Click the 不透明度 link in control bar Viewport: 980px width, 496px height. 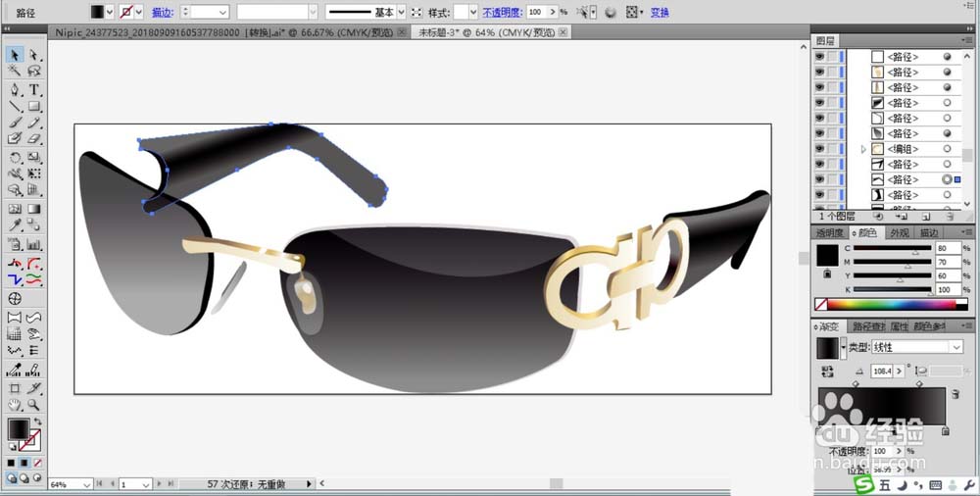tap(502, 12)
